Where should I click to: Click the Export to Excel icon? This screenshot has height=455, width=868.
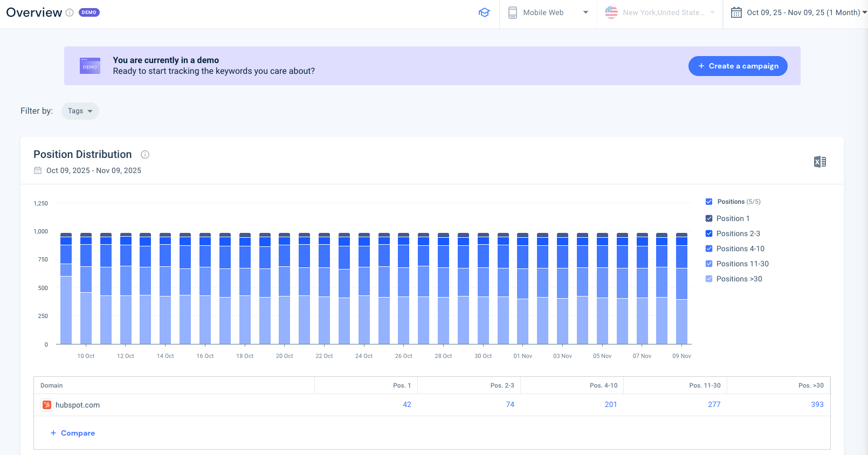(x=819, y=162)
